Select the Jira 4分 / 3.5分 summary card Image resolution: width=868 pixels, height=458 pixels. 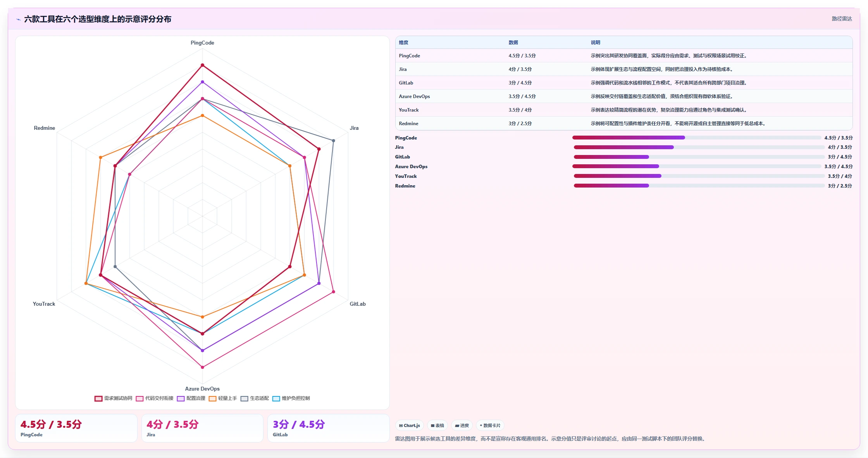pyautogui.click(x=202, y=428)
